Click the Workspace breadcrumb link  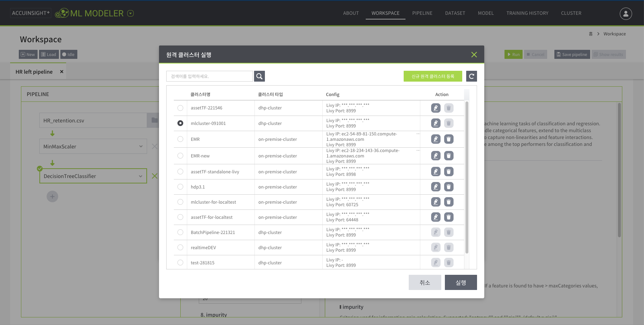(x=614, y=34)
